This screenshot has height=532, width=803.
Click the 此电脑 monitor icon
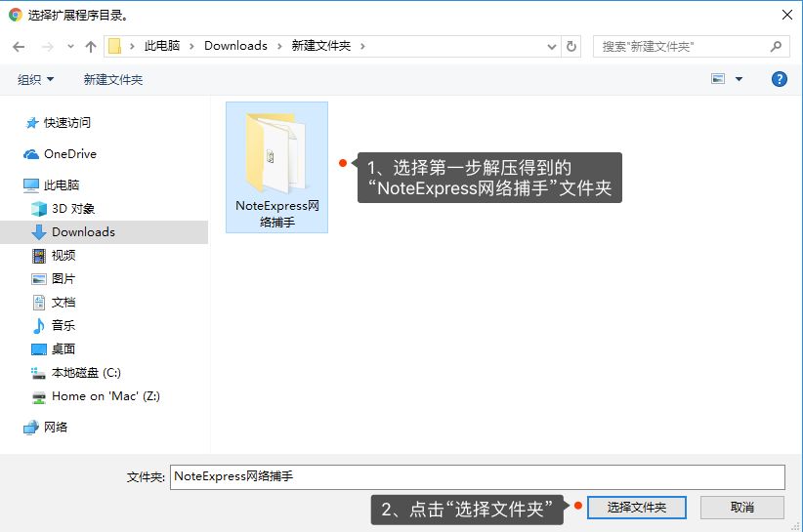tap(31, 185)
